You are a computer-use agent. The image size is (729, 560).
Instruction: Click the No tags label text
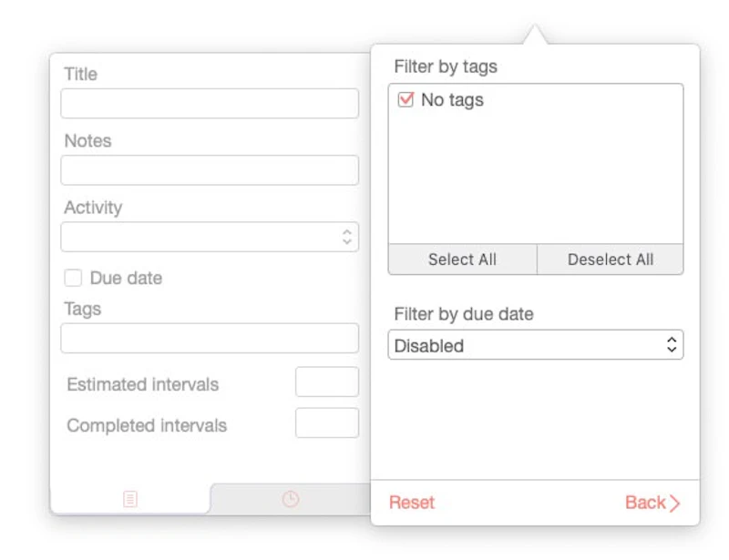click(x=452, y=100)
